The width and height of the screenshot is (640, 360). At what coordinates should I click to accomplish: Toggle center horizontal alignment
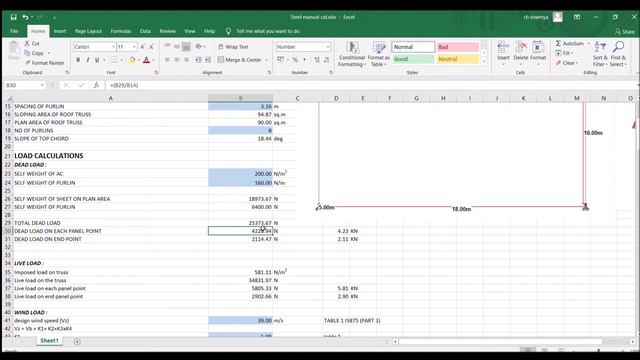point(177,60)
